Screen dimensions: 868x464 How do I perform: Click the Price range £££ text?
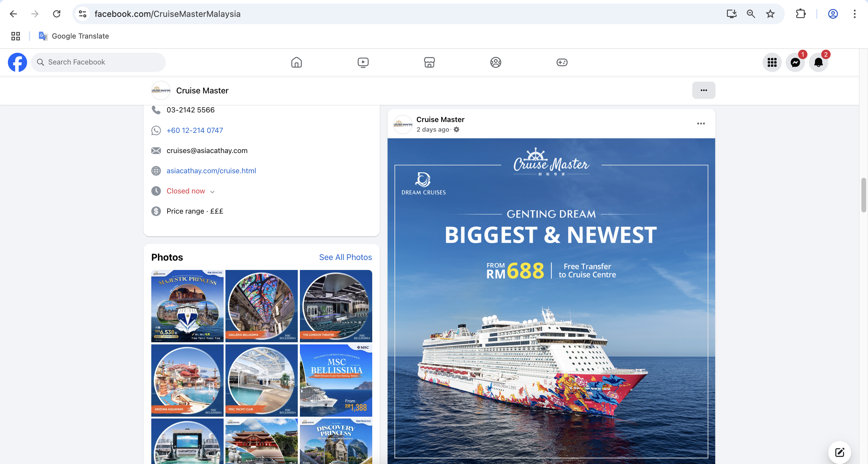tap(195, 211)
